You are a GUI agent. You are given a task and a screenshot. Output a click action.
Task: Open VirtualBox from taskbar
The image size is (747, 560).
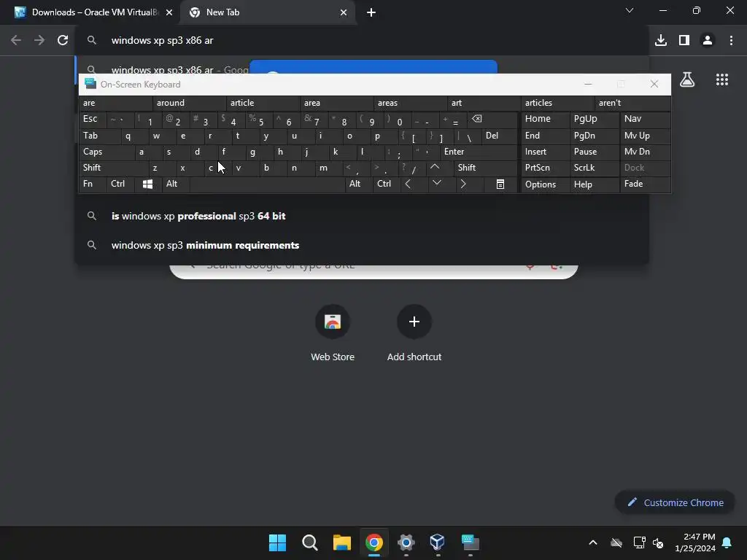click(x=438, y=542)
